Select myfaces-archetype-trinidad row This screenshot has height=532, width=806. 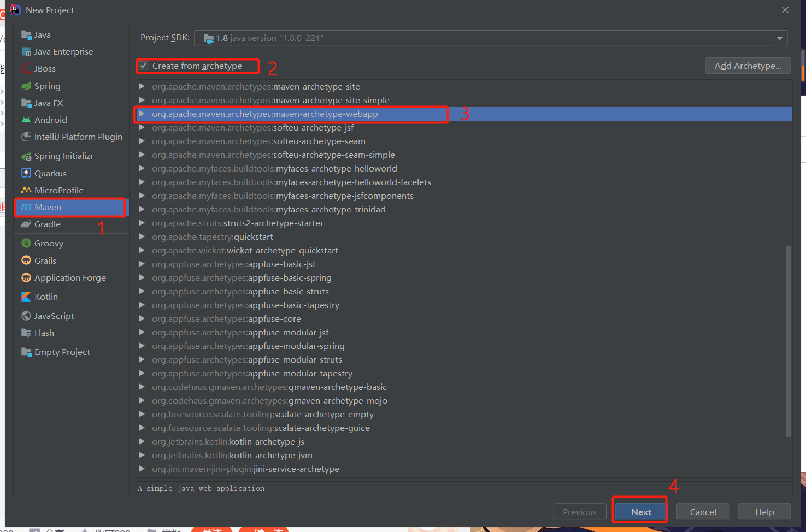click(464, 209)
